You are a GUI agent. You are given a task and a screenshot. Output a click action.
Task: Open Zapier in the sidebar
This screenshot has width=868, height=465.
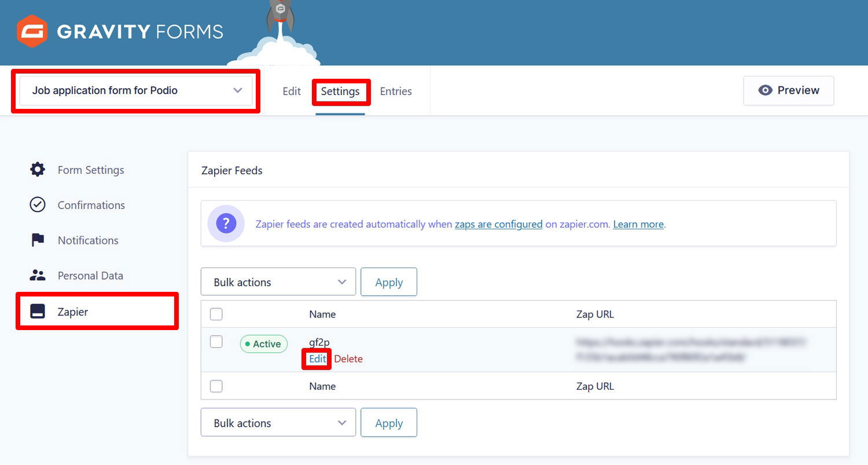point(97,312)
